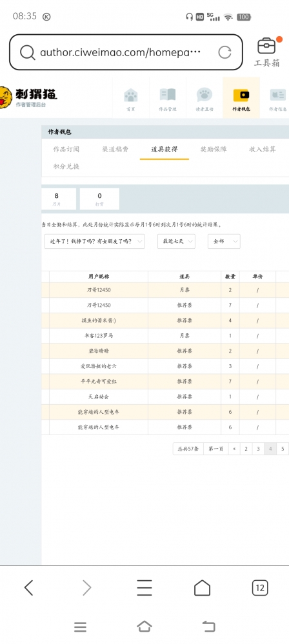The width and height of the screenshot is (289, 644).
Task: Click the 作者钱包 panel heading
Action: [60, 132]
